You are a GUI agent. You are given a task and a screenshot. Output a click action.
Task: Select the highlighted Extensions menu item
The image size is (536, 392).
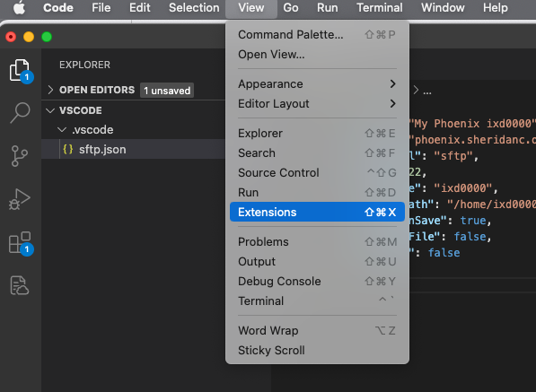pos(317,212)
